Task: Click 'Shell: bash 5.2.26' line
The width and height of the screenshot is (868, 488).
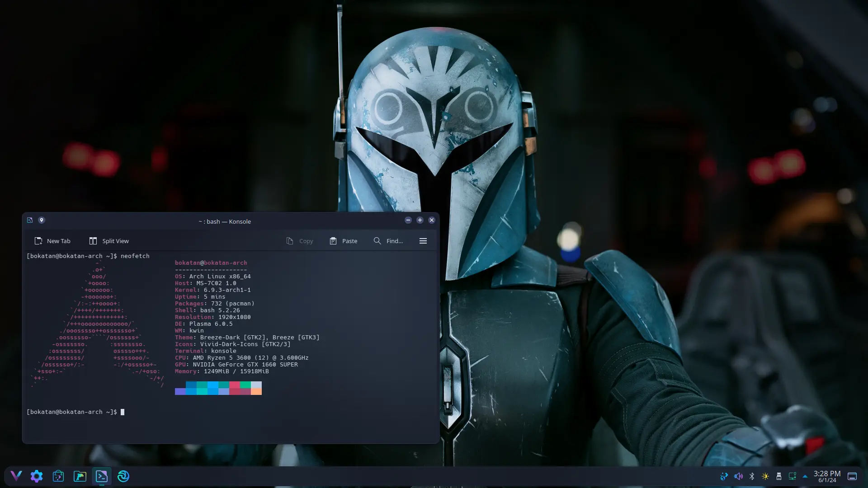Action: 208,310
